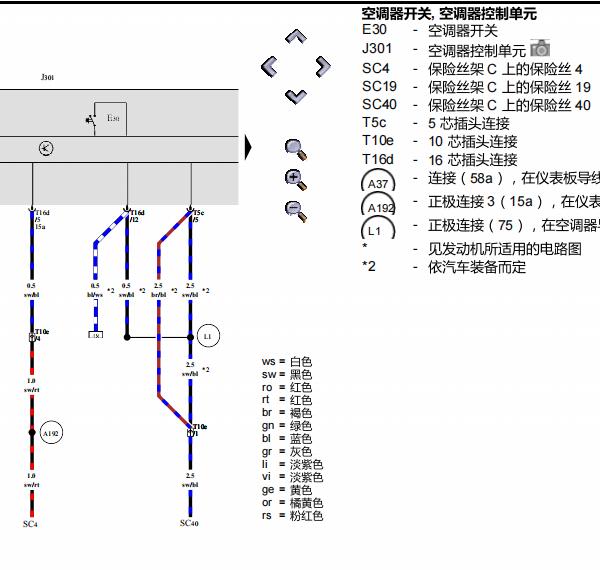
Task: Click the br = 褐色 color key line
Action: tap(287, 413)
